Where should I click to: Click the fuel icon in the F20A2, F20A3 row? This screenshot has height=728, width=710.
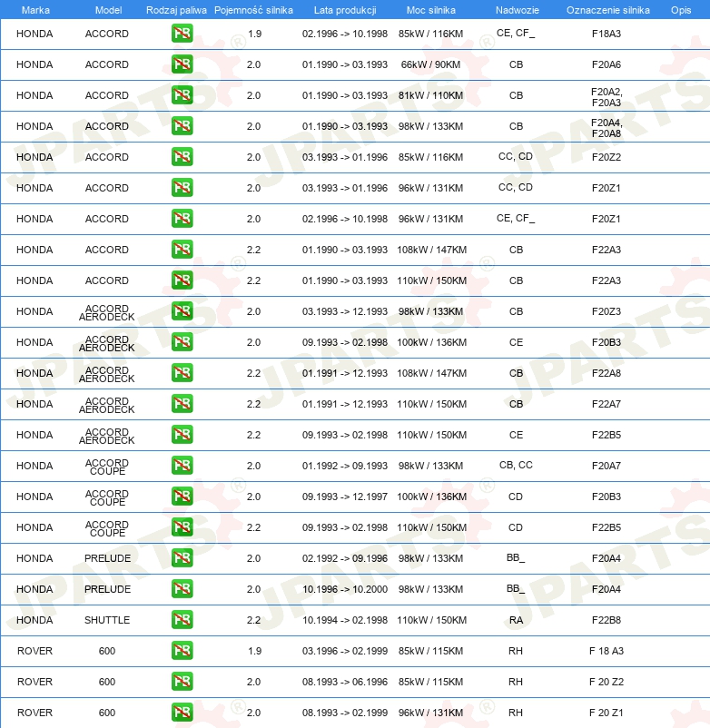(182, 95)
